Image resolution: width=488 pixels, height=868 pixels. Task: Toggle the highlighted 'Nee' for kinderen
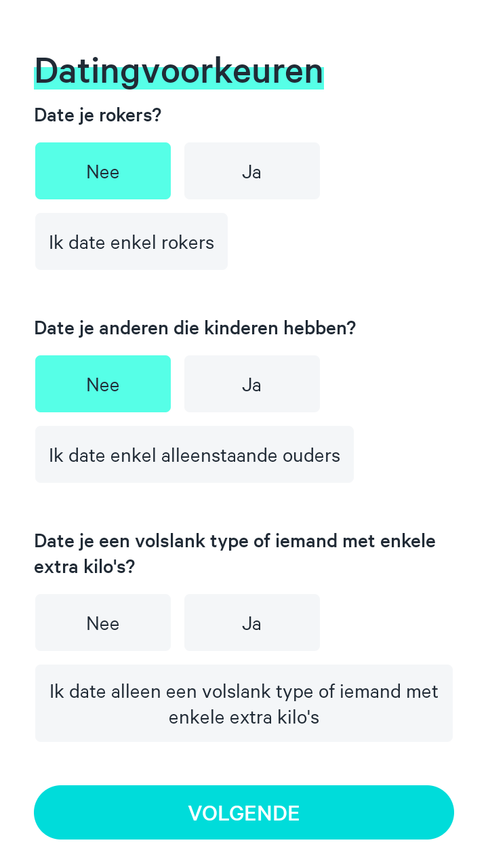103,384
